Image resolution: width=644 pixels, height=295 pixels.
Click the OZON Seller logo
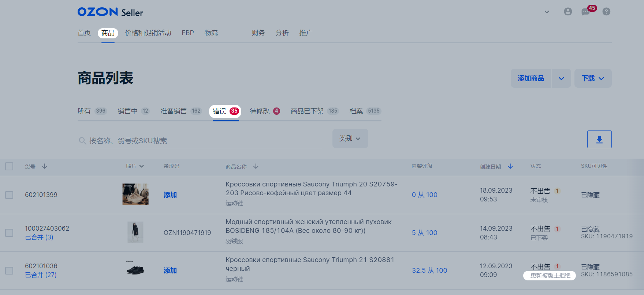[110, 12]
